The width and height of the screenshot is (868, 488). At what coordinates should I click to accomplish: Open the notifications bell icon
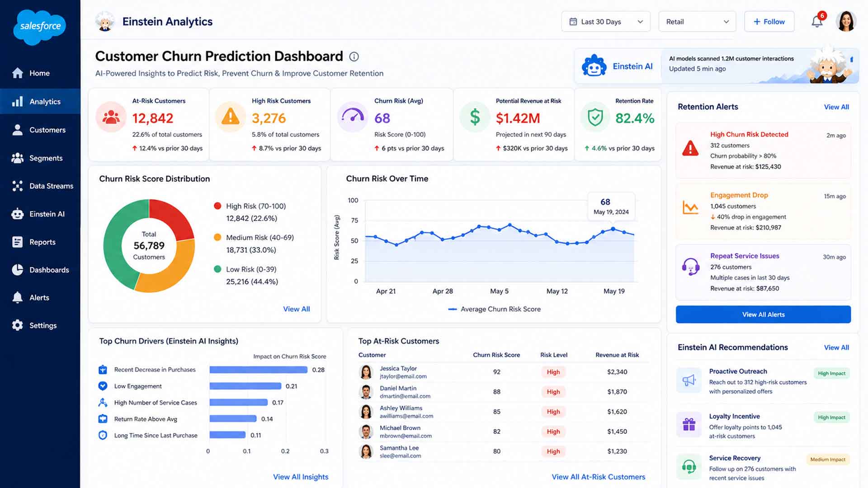pos(816,21)
